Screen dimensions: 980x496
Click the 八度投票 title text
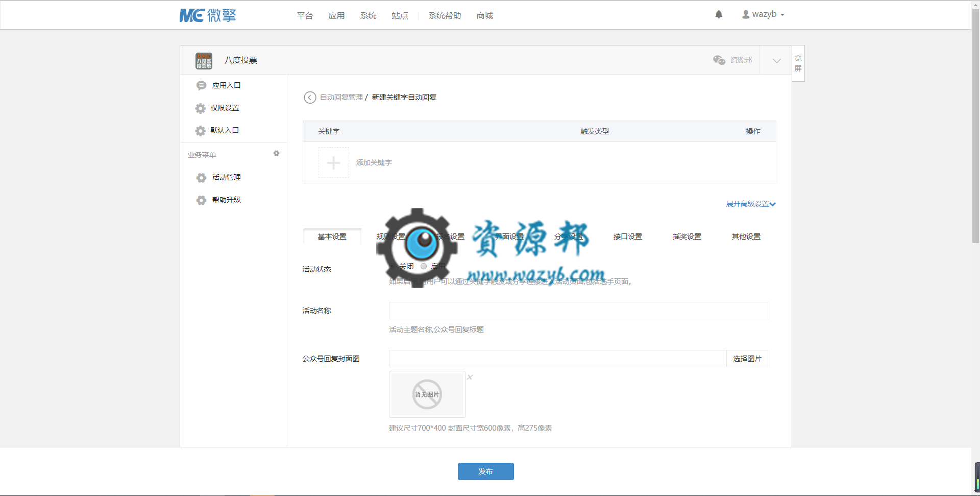point(241,60)
